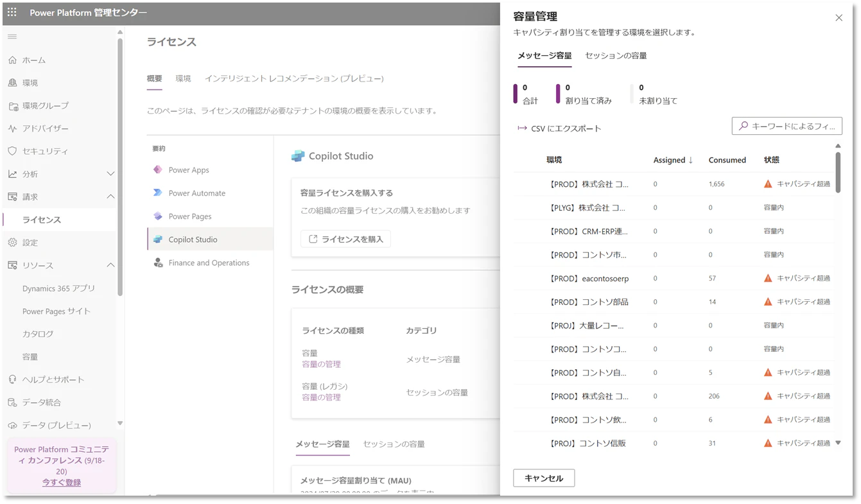
Task: Click the table scrollbar down arrow
Action: point(838,443)
